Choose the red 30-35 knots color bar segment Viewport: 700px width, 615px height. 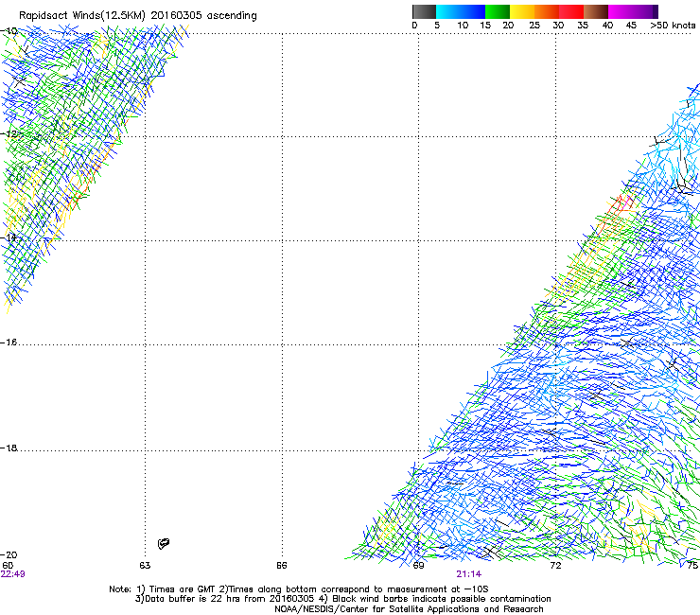571,11
